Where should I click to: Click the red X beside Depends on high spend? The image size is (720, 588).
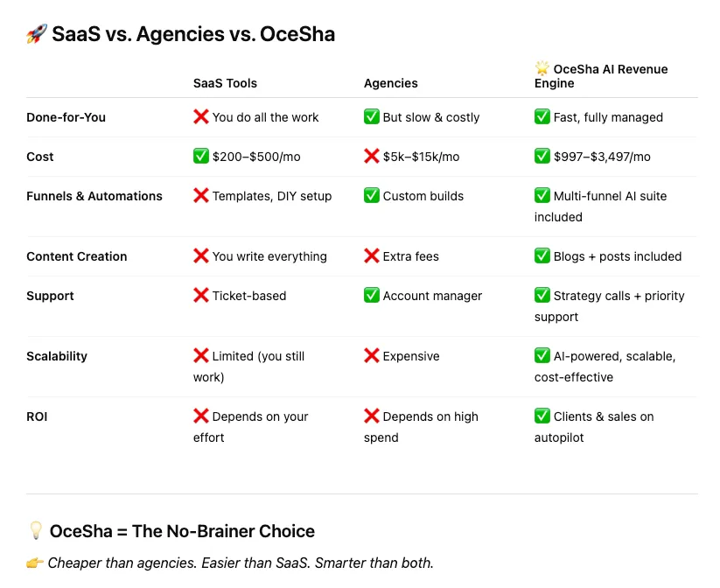[372, 416]
